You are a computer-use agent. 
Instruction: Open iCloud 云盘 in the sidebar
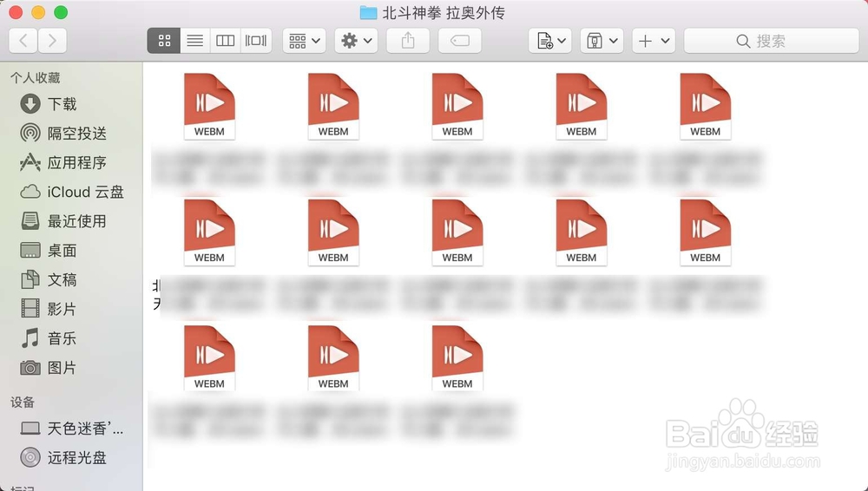[x=71, y=192]
